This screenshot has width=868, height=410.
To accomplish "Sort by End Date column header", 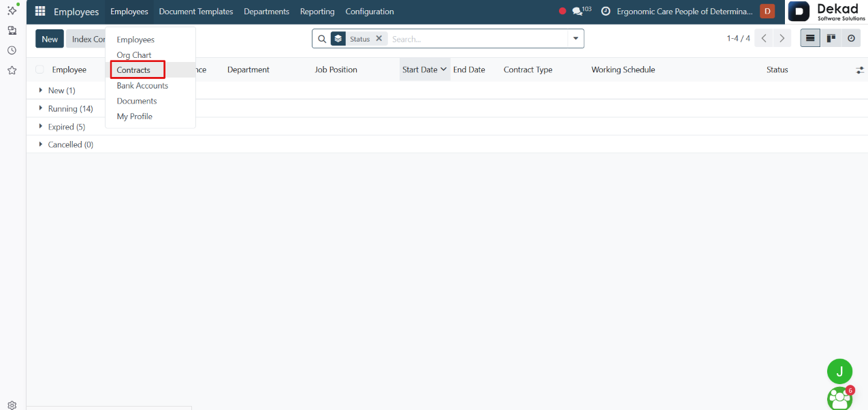I will (x=469, y=69).
